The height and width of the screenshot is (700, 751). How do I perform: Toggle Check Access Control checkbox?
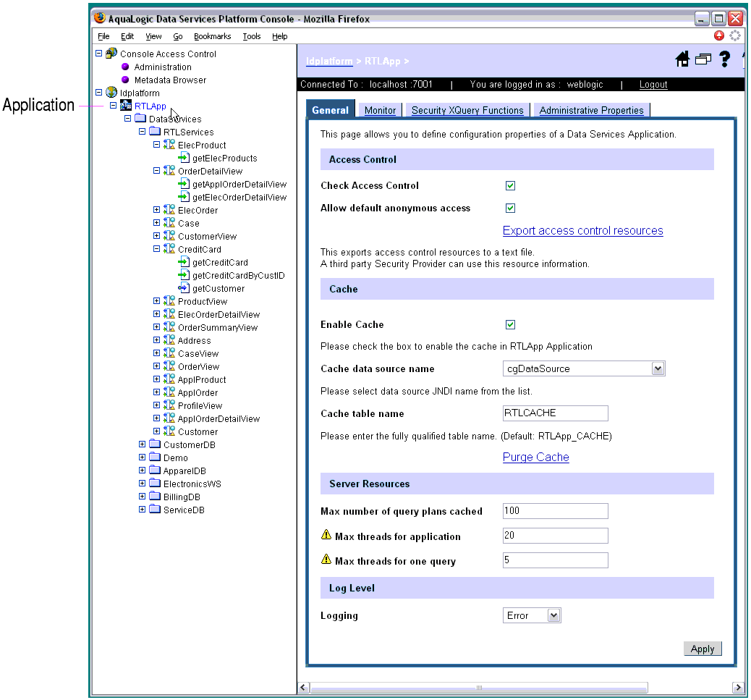coord(511,185)
